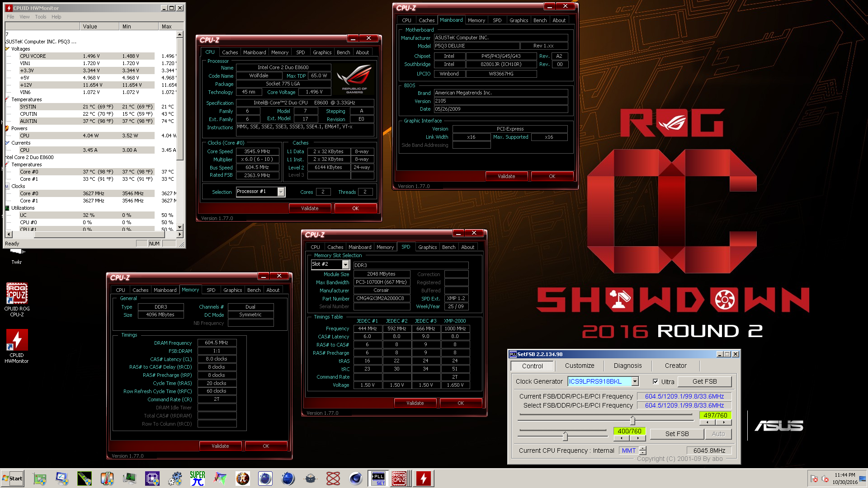Click the Set FSB button
868x488 pixels.
pyautogui.click(x=677, y=434)
